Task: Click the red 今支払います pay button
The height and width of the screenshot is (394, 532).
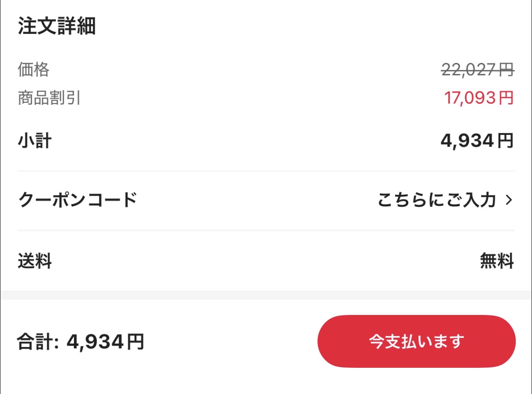Action: pos(416,341)
